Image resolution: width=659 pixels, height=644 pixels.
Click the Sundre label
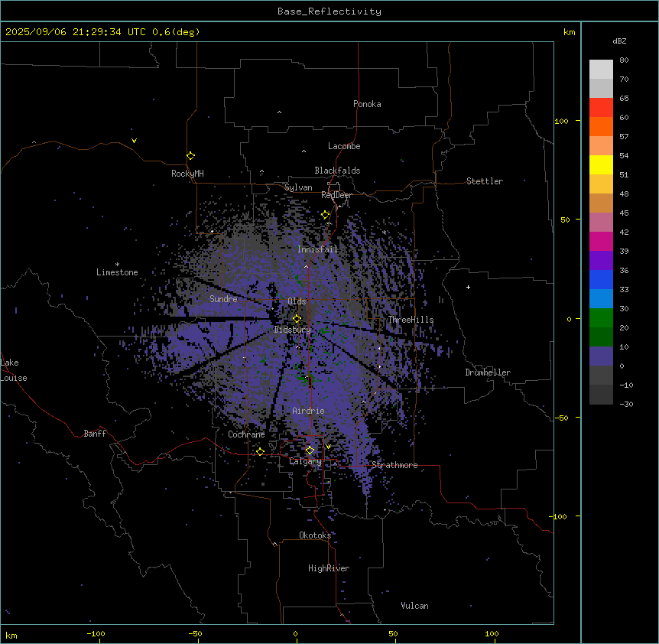223,299
